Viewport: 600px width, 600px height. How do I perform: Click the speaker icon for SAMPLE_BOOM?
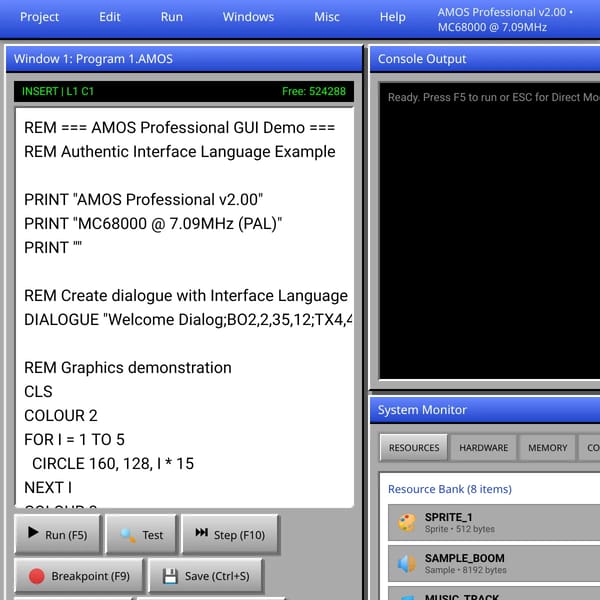point(407,564)
